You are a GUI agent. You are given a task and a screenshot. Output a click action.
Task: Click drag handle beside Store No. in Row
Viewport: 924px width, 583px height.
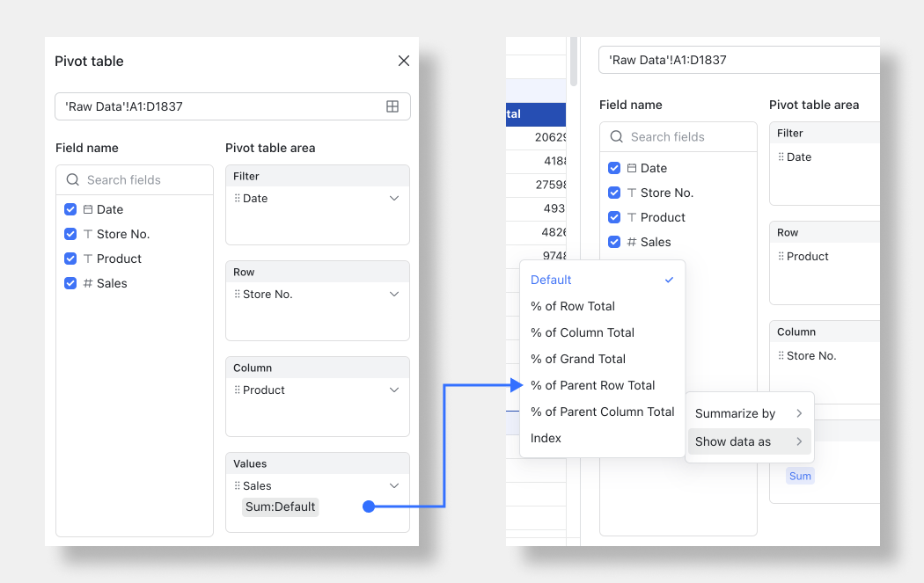237,295
